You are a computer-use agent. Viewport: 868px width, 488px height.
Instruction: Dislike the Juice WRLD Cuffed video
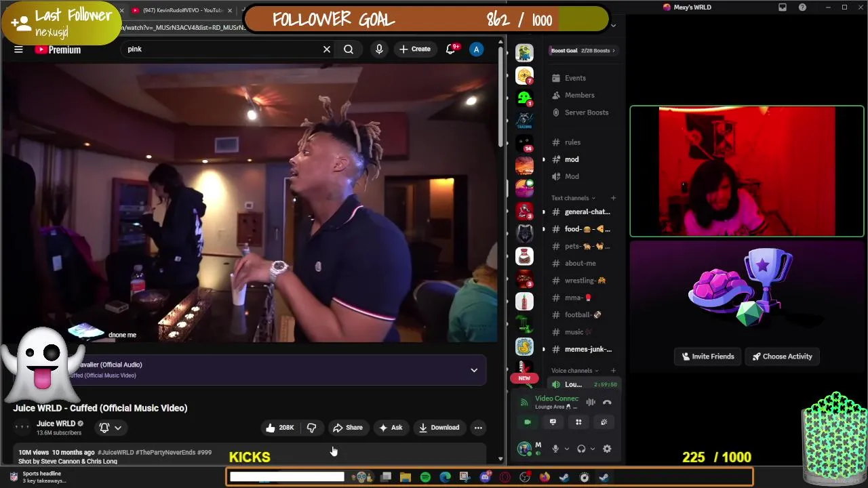(x=312, y=428)
